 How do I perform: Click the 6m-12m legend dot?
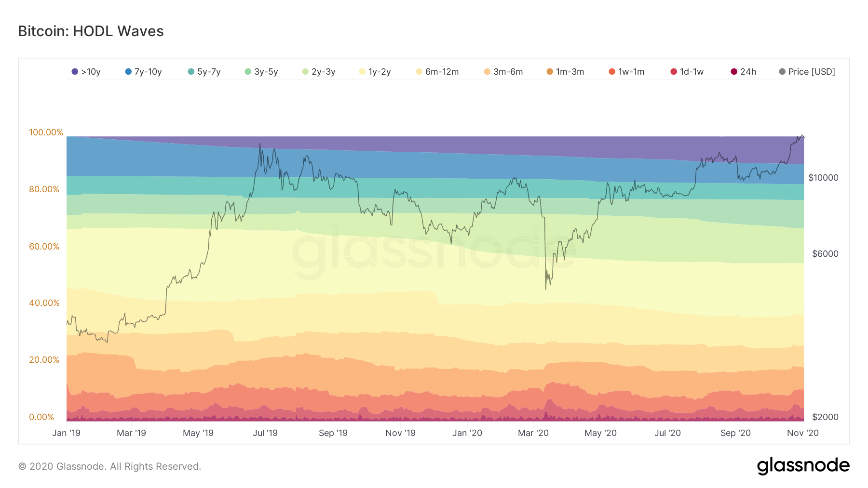tap(419, 72)
